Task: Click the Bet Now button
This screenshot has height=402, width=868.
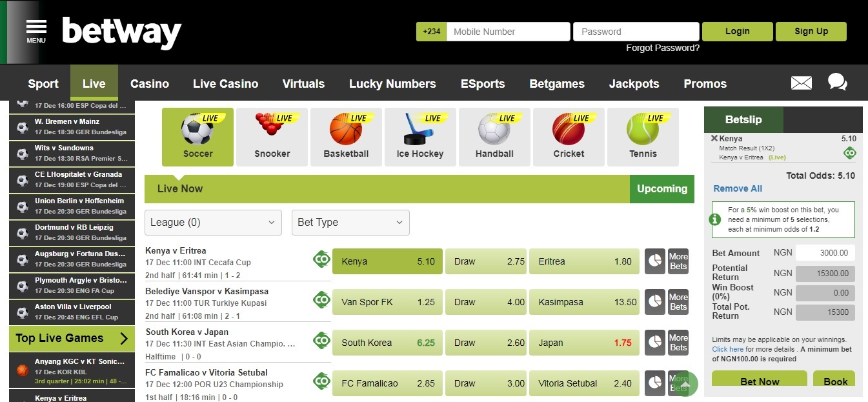Action: 759,381
